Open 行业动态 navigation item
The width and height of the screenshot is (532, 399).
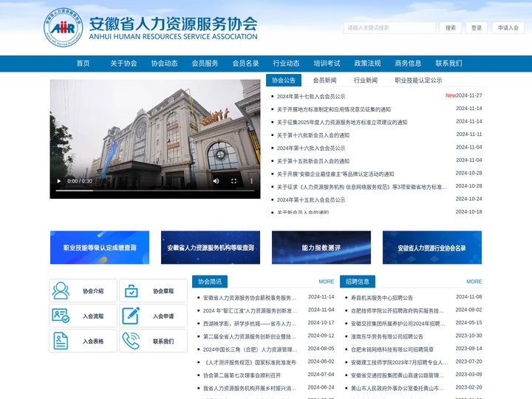[286, 64]
